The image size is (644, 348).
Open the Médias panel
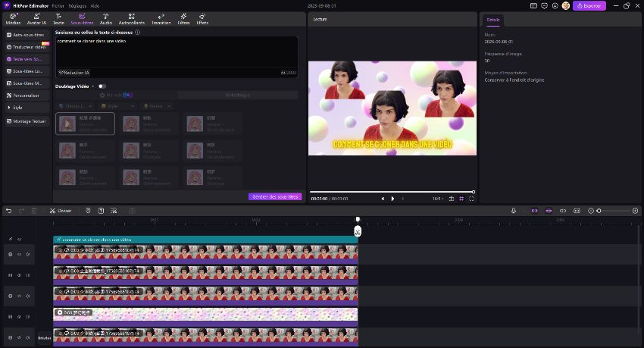[13, 18]
